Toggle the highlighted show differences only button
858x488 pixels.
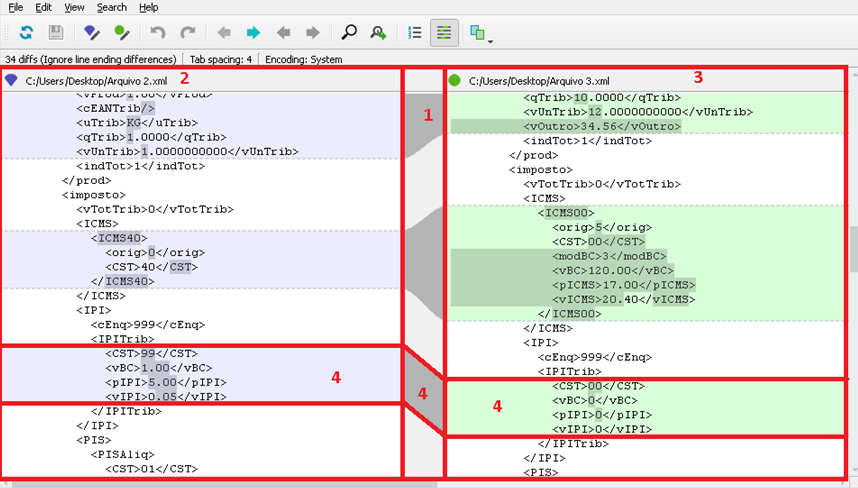click(444, 33)
